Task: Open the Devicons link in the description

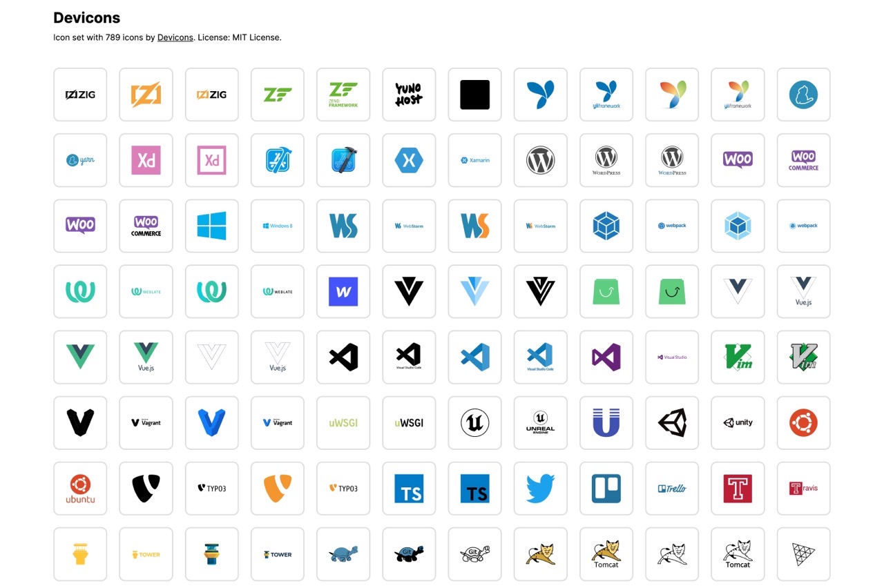Action: 175,37
